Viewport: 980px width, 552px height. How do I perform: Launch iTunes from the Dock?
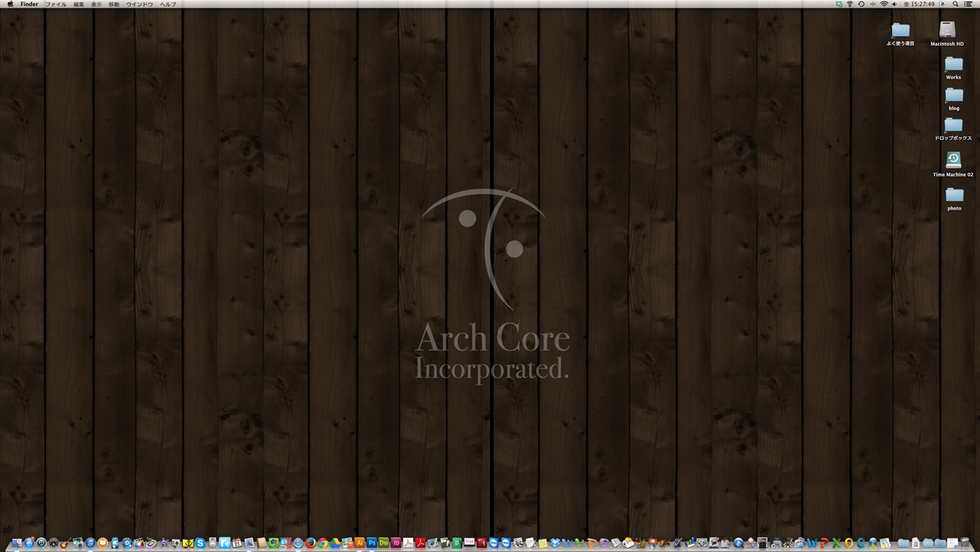(90, 543)
